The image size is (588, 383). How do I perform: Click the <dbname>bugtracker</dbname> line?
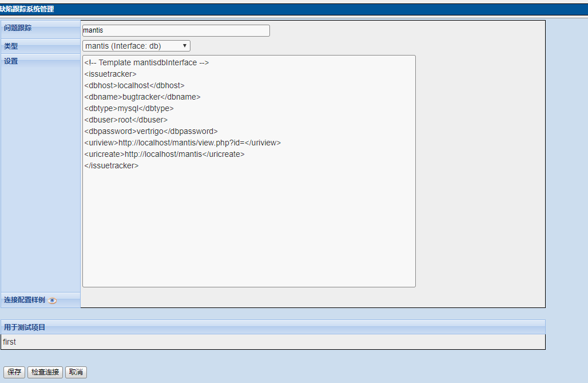coord(142,97)
